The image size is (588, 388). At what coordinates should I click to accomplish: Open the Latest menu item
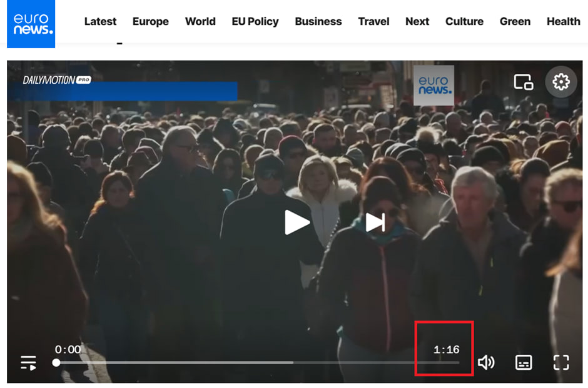point(100,21)
